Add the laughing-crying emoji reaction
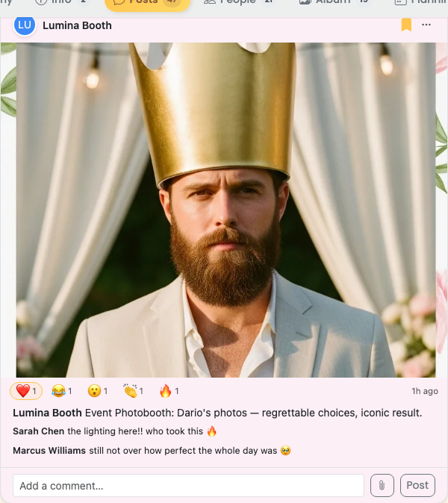 pos(62,391)
